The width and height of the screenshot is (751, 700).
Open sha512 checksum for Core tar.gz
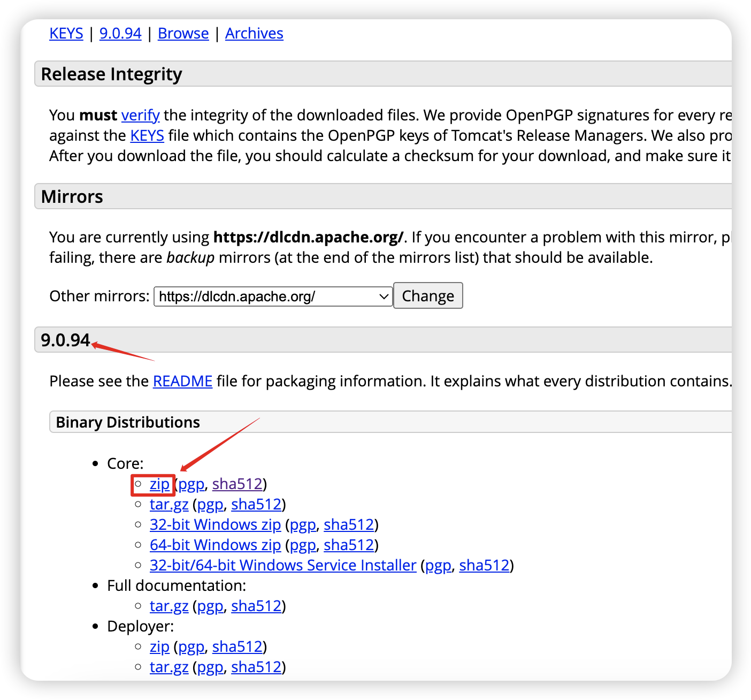(x=256, y=504)
